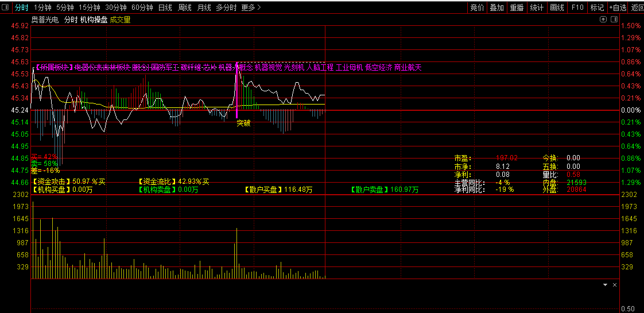Click the 成交量 volume indicator label

(x=121, y=20)
